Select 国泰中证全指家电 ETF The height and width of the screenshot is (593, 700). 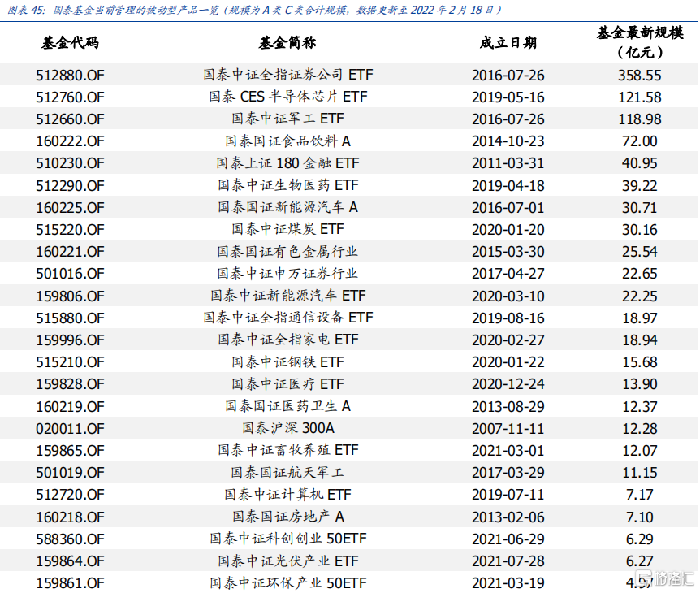click(x=288, y=340)
